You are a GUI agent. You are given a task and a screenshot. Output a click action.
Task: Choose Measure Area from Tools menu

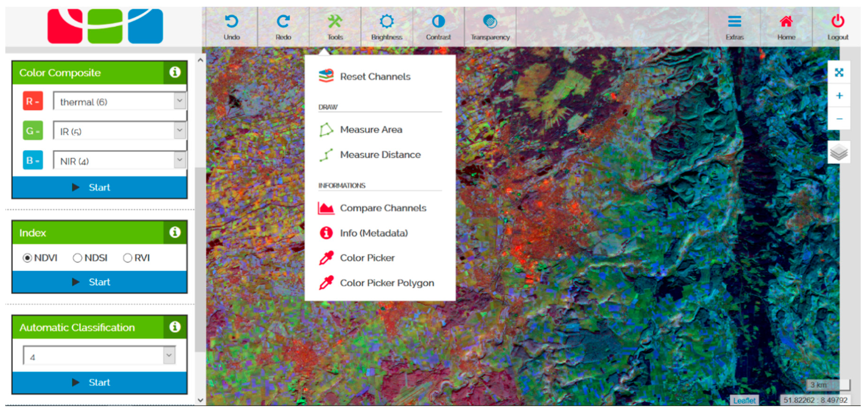tap(371, 130)
